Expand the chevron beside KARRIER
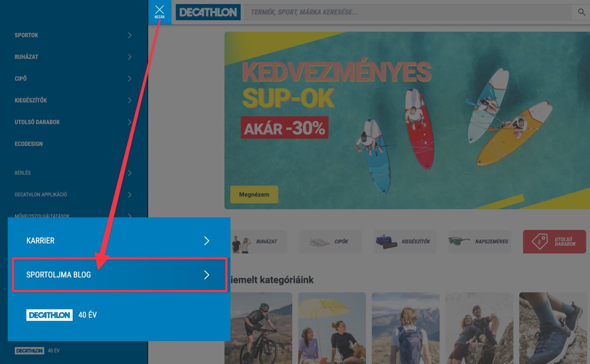Viewport: 590px width, 364px height. coord(207,241)
